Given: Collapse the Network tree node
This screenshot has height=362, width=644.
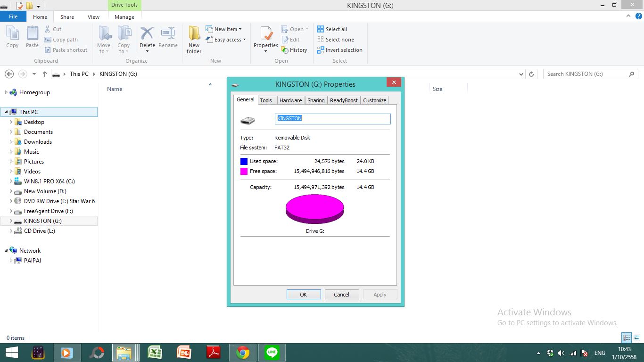Looking at the screenshot, I should point(6,251).
